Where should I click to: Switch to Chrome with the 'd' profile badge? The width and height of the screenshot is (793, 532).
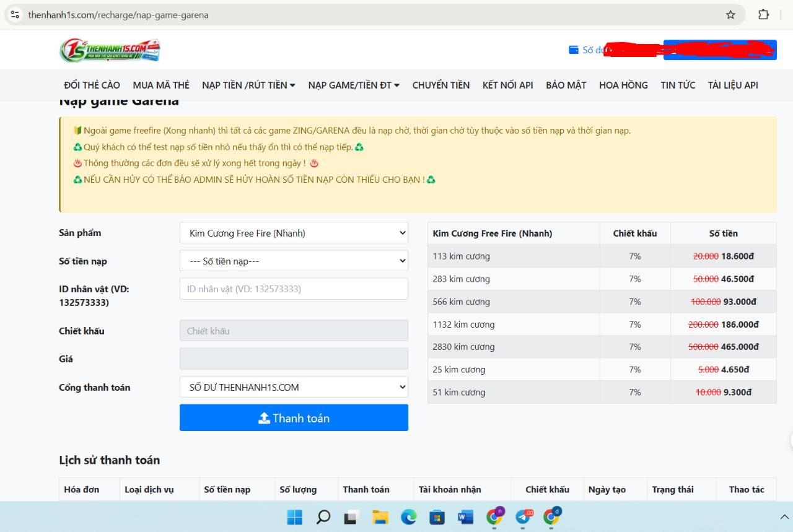click(x=551, y=517)
